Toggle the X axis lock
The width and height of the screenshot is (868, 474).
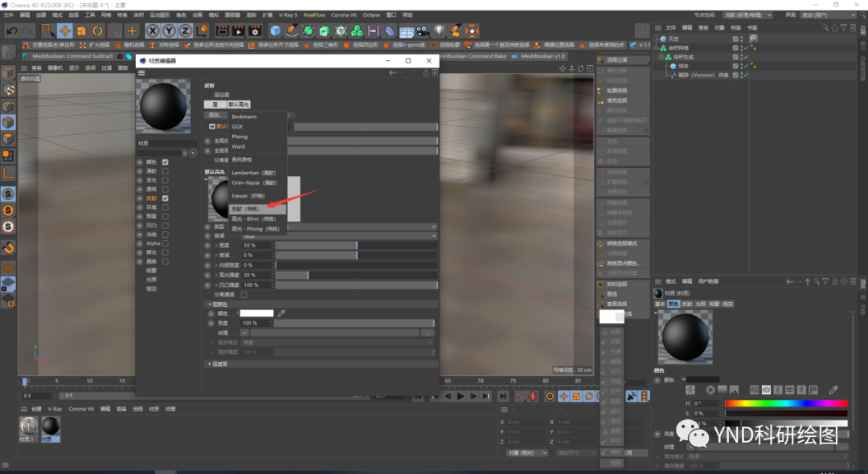coord(153,31)
